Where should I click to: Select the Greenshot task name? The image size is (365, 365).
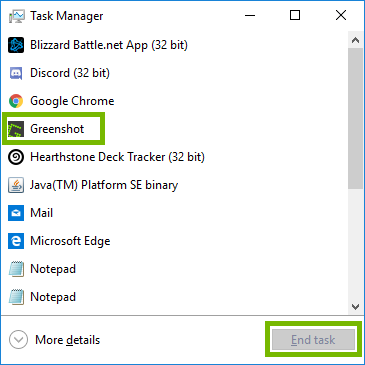click(x=57, y=129)
